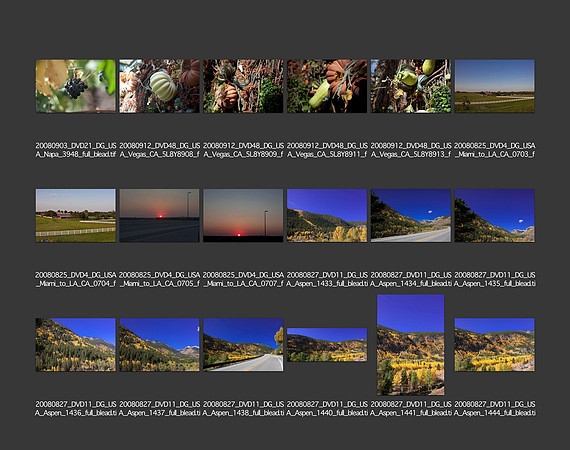Image resolution: width=570 pixels, height=450 pixels.
Task: Click file name Aspen_1437_full_bleed
Action: [159, 409]
